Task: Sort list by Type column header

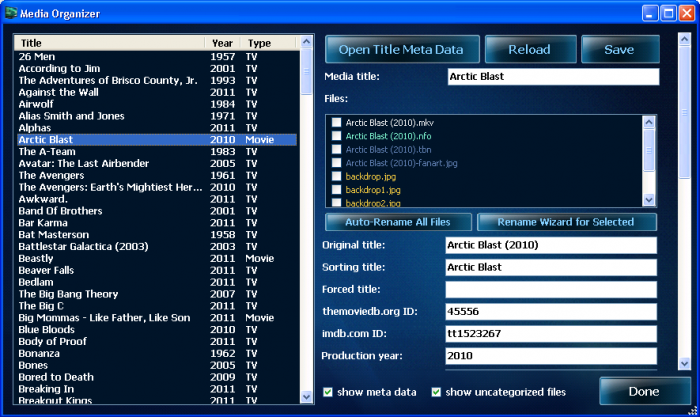Action: tap(268, 43)
